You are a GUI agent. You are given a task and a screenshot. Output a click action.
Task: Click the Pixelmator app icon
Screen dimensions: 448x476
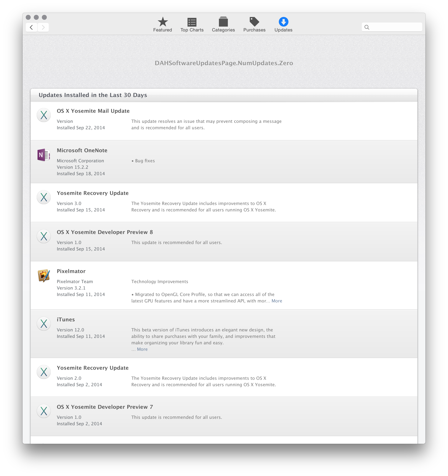point(44,276)
